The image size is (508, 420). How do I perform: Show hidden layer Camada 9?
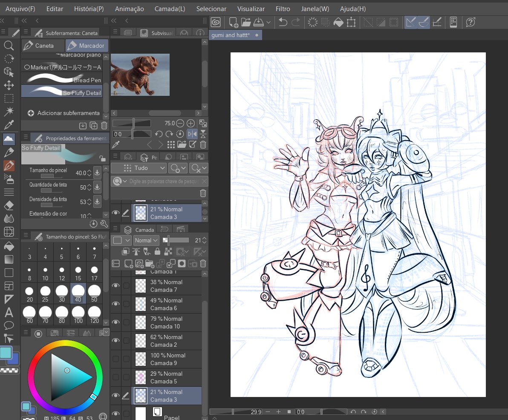(x=115, y=359)
